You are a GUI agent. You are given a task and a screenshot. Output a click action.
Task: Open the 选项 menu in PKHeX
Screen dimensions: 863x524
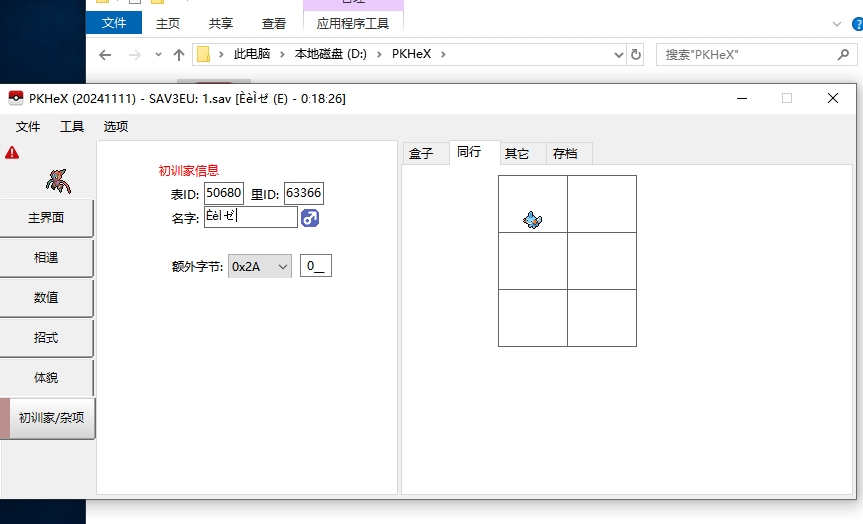click(x=116, y=127)
